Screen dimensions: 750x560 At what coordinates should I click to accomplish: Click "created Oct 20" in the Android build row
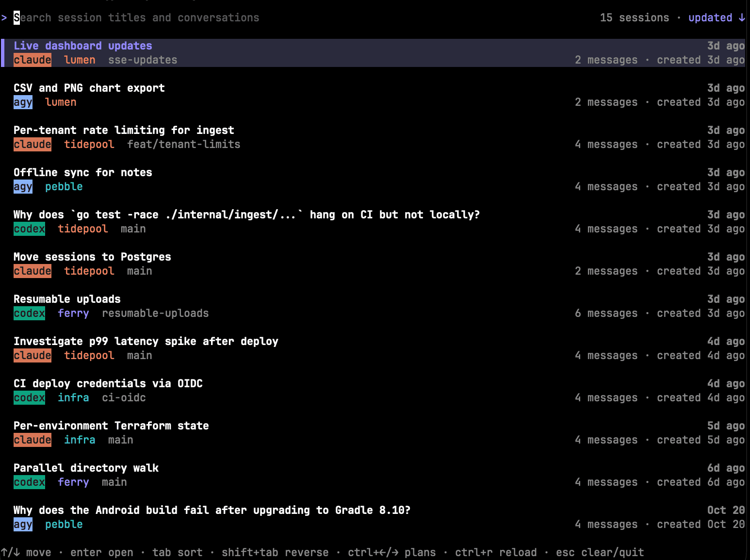pos(701,524)
